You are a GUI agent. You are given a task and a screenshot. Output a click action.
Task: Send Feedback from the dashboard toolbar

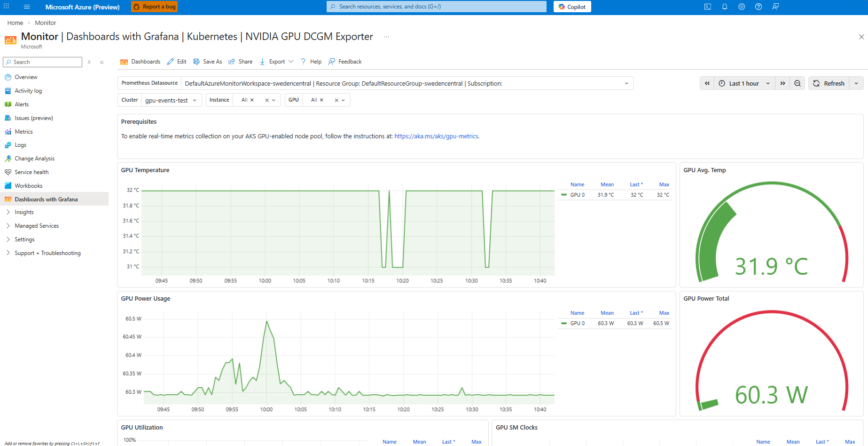click(x=345, y=62)
